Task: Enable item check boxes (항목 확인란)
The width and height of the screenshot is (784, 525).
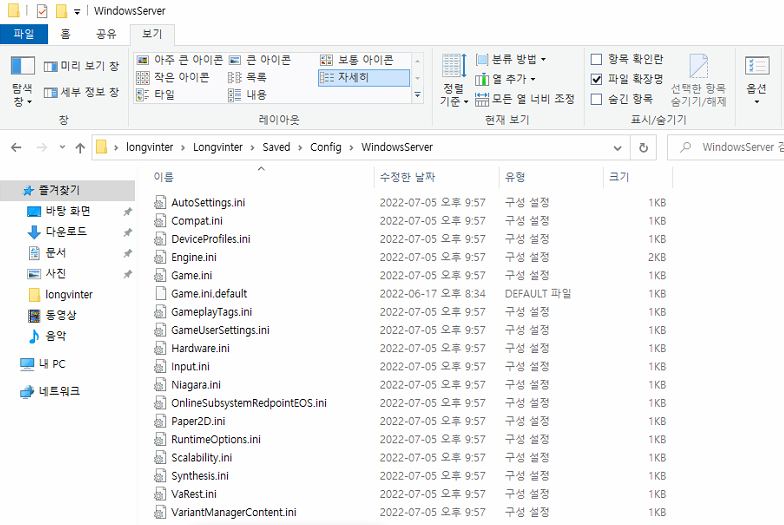Action: 596,60
